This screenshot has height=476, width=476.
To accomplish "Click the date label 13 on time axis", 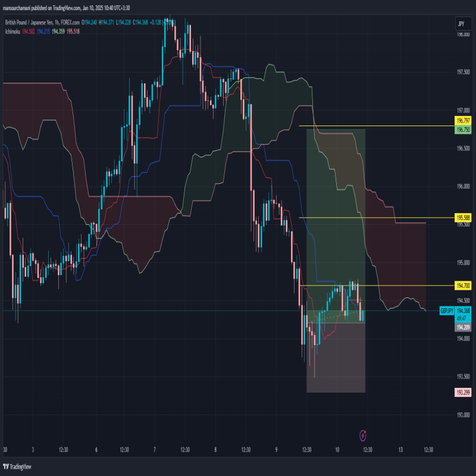I will 400,450.
